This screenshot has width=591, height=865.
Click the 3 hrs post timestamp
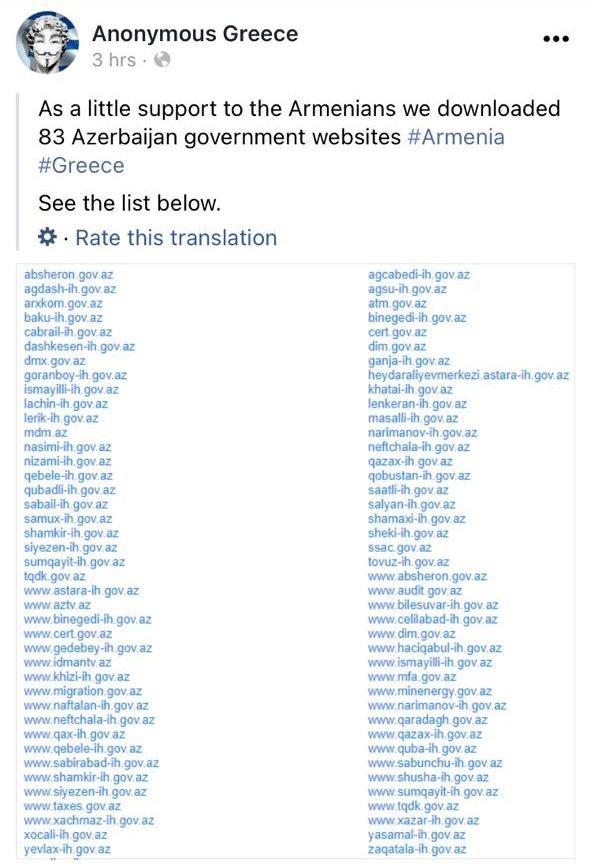point(114,60)
